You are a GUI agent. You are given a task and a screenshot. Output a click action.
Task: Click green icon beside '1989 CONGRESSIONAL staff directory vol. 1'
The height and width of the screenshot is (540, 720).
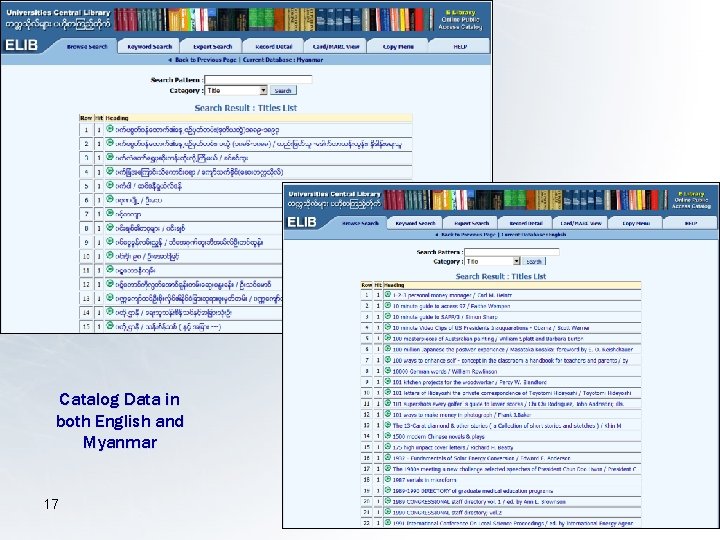pyautogui.click(x=388, y=501)
